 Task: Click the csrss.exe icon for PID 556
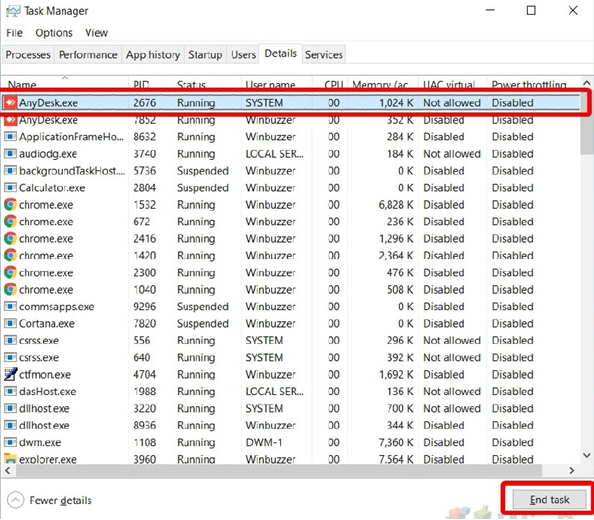11,340
